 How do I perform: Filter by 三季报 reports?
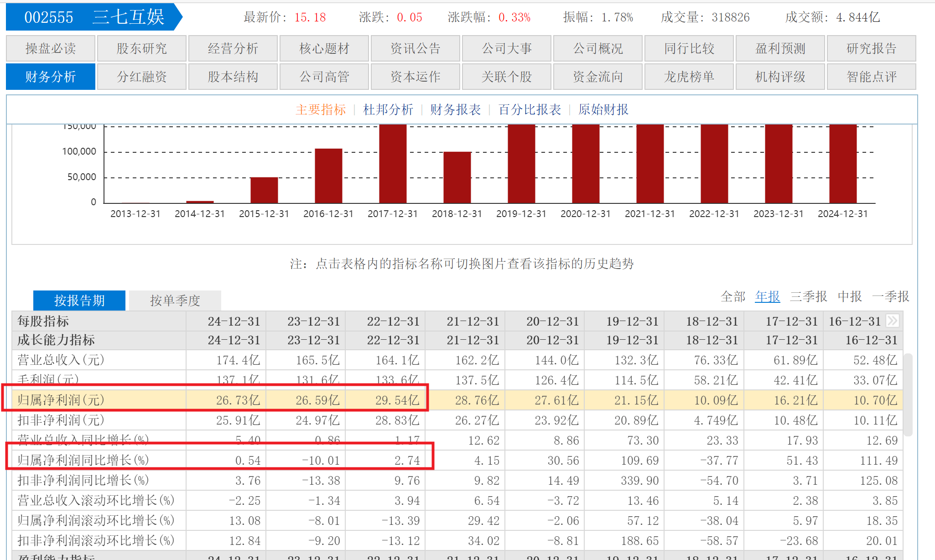click(x=808, y=297)
